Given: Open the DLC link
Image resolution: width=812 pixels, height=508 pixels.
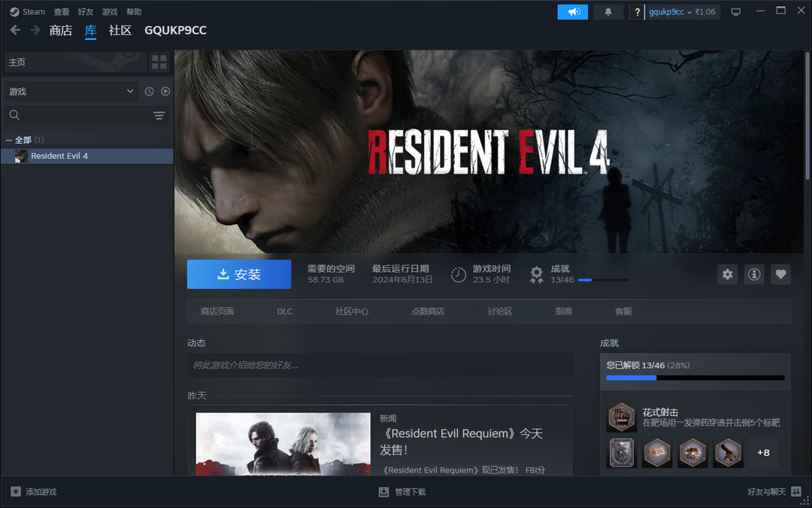Looking at the screenshot, I should tap(284, 312).
